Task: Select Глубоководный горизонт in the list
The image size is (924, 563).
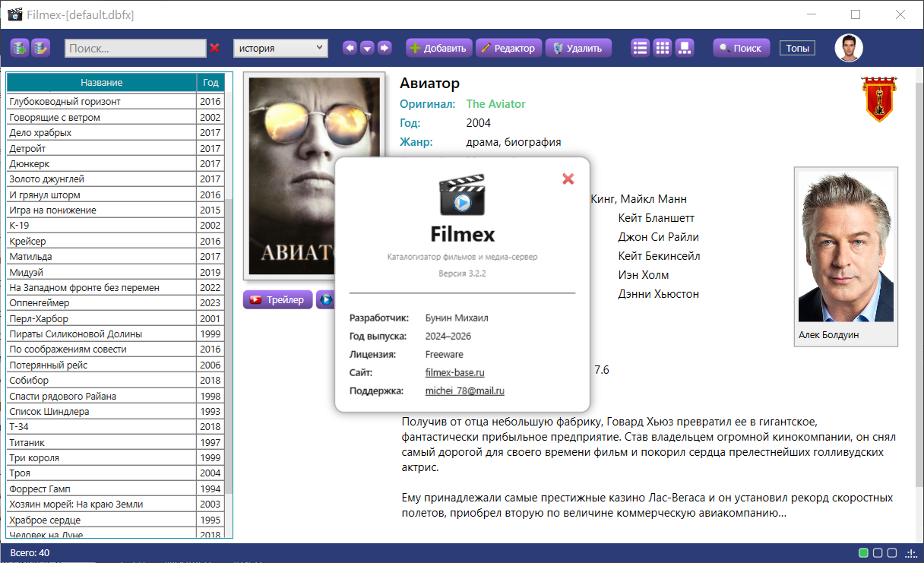Action: [x=115, y=102]
